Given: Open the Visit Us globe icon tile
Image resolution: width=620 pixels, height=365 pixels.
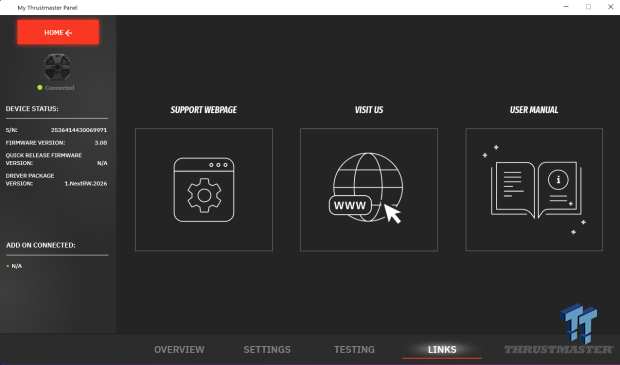Looking at the screenshot, I should point(369,189).
